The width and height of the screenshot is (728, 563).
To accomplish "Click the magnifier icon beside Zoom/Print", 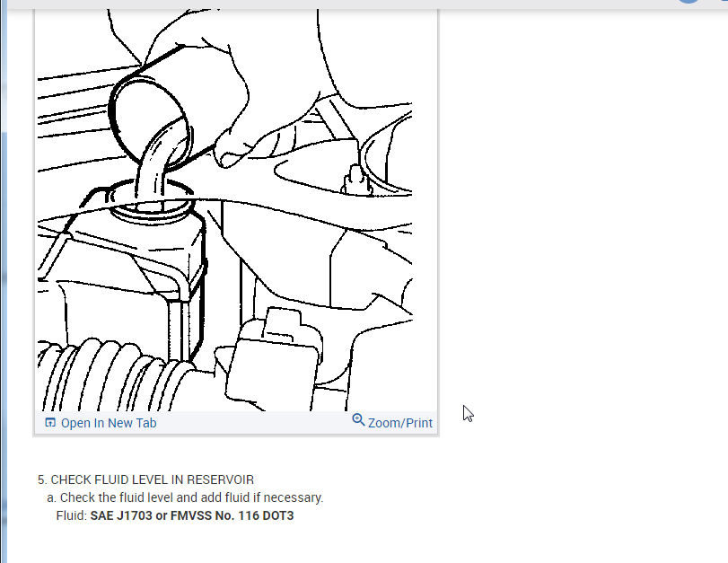I will pyautogui.click(x=358, y=420).
